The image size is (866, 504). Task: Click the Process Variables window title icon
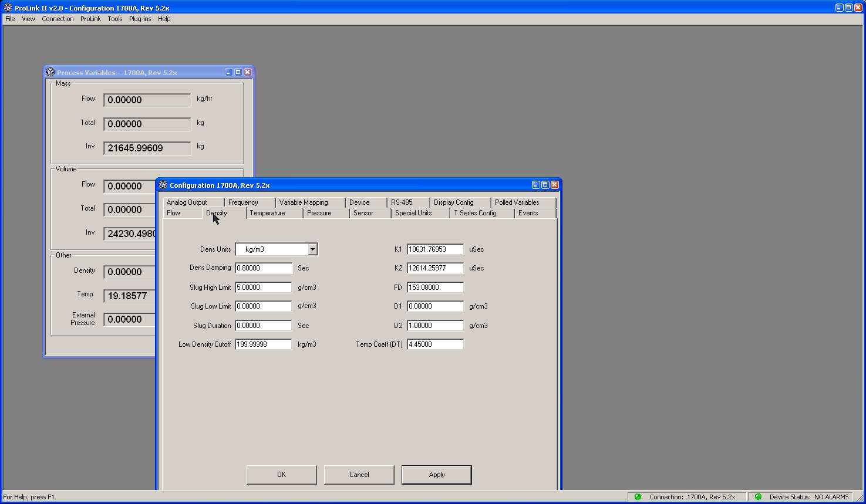pyautogui.click(x=50, y=72)
